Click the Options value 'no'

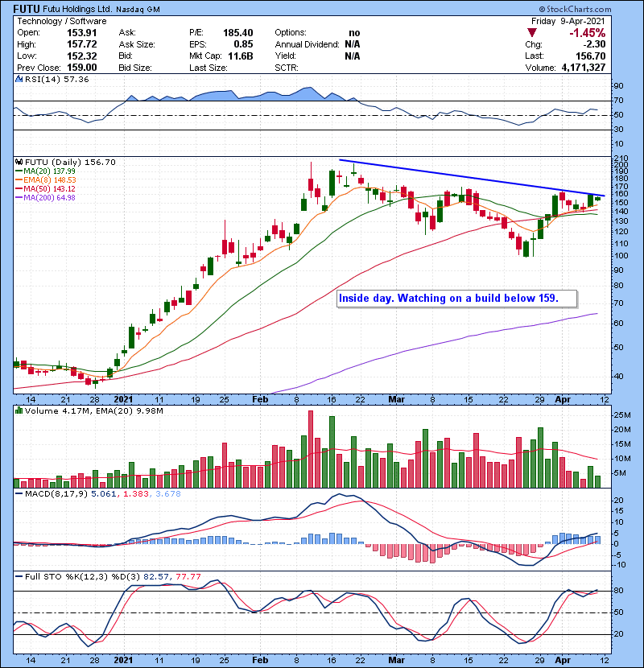click(x=354, y=33)
